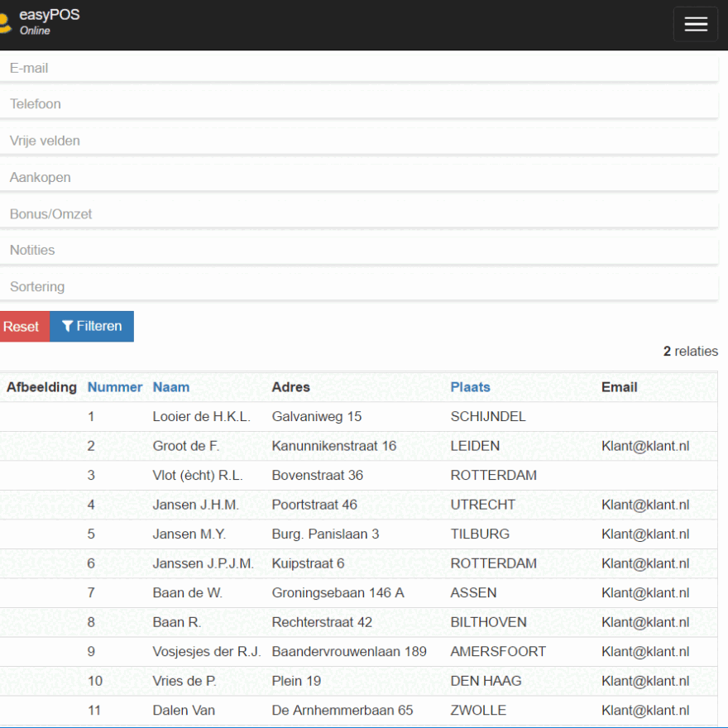Select the row for Jansen M.Y.
This screenshot has width=728, height=728.
tap(358, 534)
